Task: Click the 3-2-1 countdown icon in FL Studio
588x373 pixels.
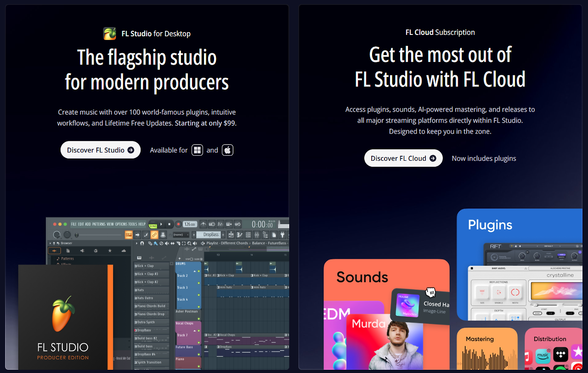Action: (x=220, y=224)
